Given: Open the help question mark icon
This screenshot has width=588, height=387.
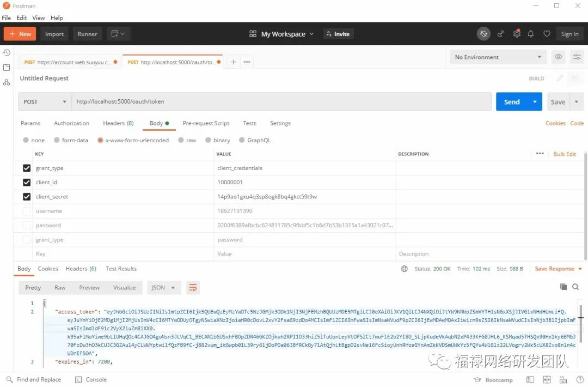Looking at the screenshot, I should pyautogui.click(x=580, y=380).
